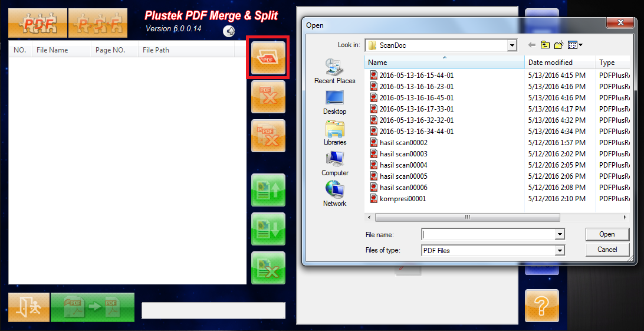Screen dimensions: 644x331
Task: Click the File name text field
Action: click(x=488, y=234)
